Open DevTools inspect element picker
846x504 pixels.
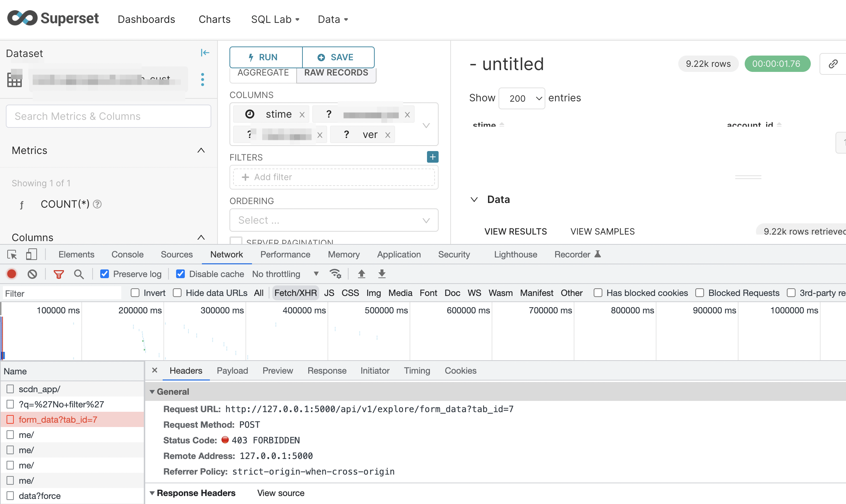click(12, 255)
